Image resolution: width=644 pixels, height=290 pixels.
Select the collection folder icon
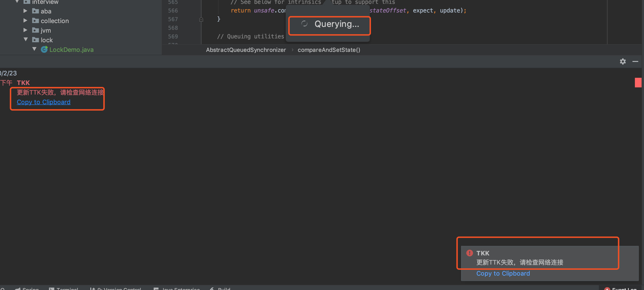pyautogui.click(x=36, y=20)
